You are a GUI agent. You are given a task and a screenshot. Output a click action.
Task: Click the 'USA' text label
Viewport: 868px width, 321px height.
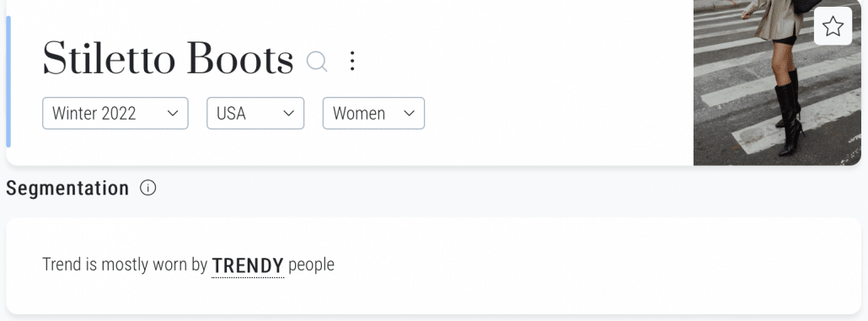[231, 114]
